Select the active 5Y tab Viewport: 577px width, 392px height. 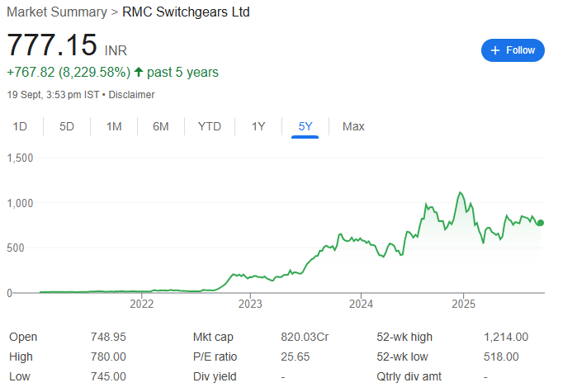(305, 126)
